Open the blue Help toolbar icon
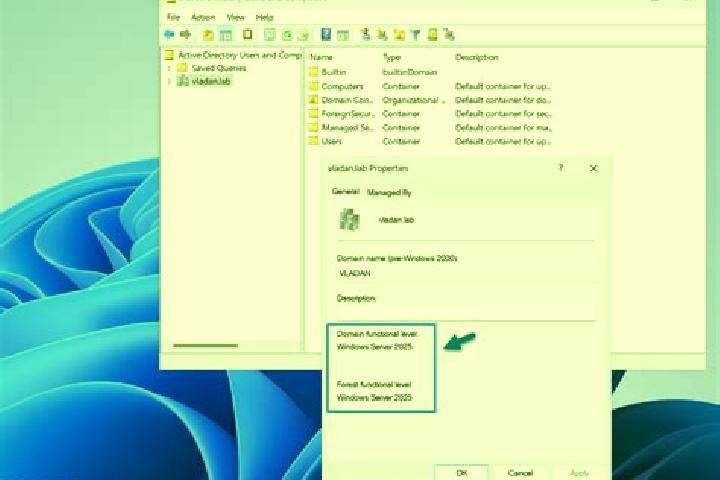Image resolution: width=720 pixels, height=480 pixels. [x=326, y=34]
